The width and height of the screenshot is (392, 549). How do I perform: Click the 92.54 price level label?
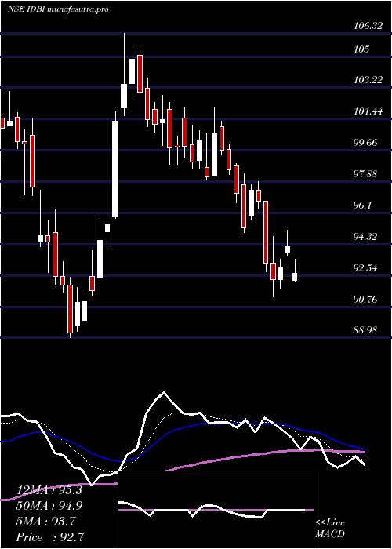tap(365, 268)
